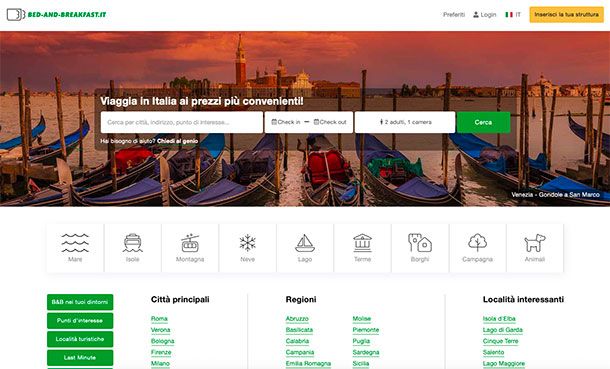610x369 pixels.
Task: Open the Preferiti page
Action: 454,15
